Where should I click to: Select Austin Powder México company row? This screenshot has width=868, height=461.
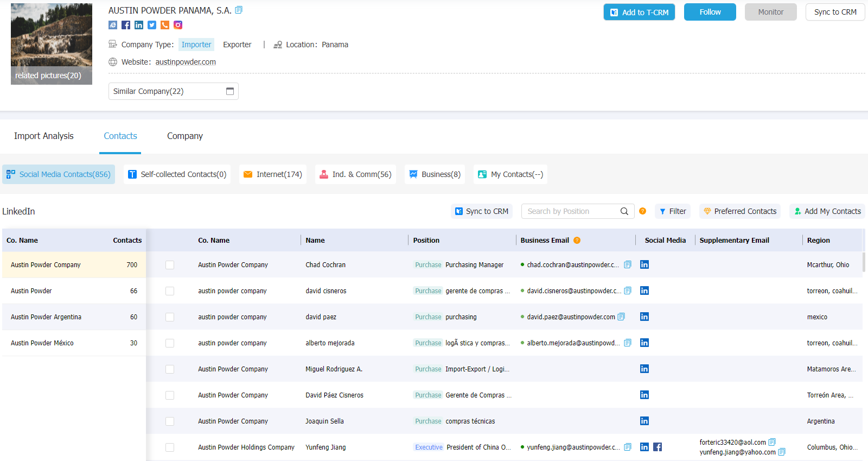click(74, 343)
